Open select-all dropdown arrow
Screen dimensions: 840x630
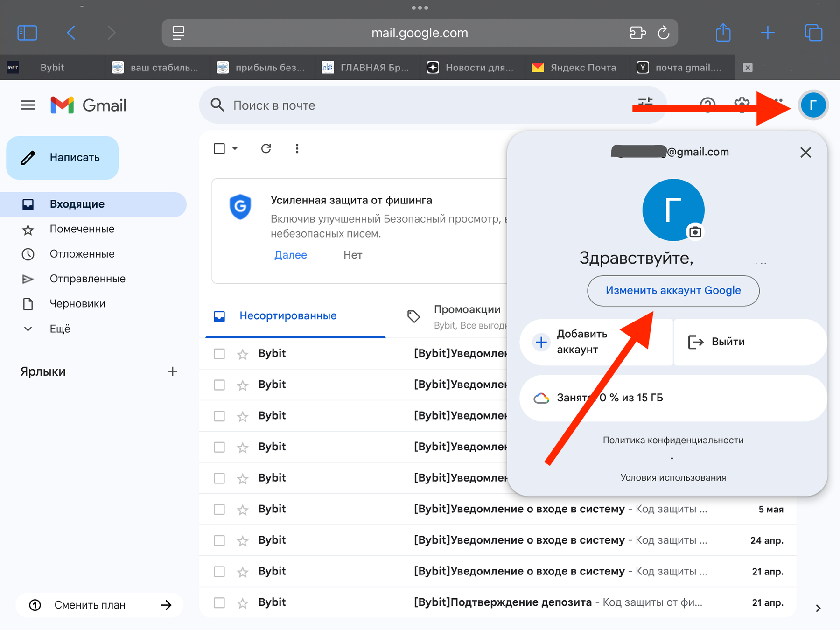(x=235, y=148)
